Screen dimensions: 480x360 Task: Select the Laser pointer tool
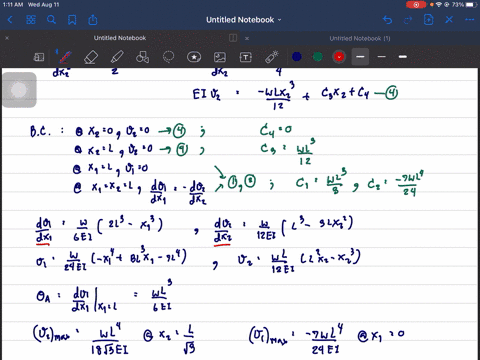click(x=272, y=57)
